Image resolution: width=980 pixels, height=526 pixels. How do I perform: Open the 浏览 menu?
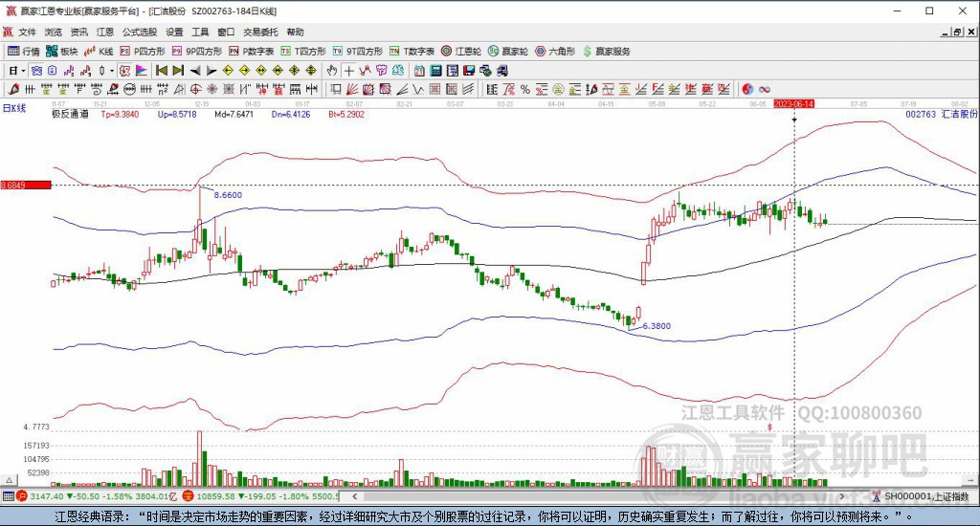[54, 32]
